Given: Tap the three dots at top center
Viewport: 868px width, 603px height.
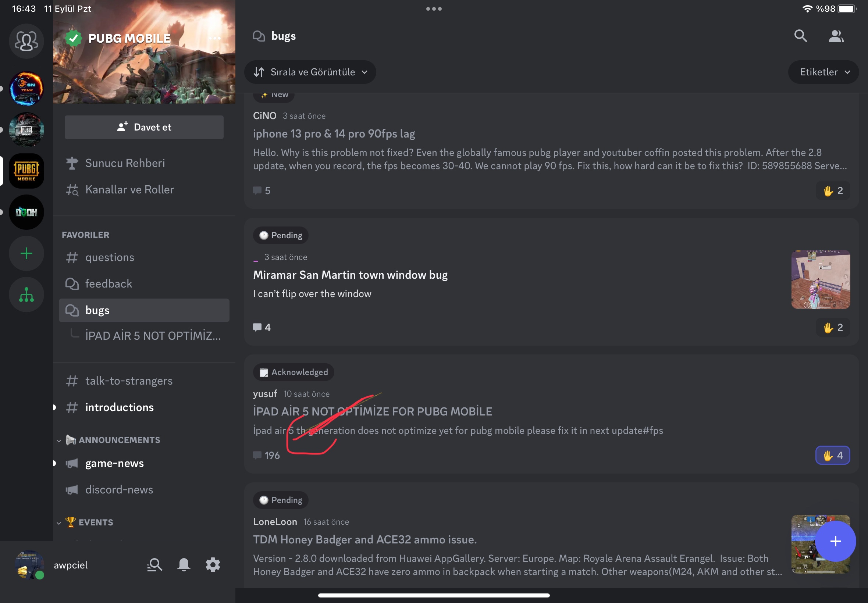Looking at the screenshot, I should (x=434, y=9).
